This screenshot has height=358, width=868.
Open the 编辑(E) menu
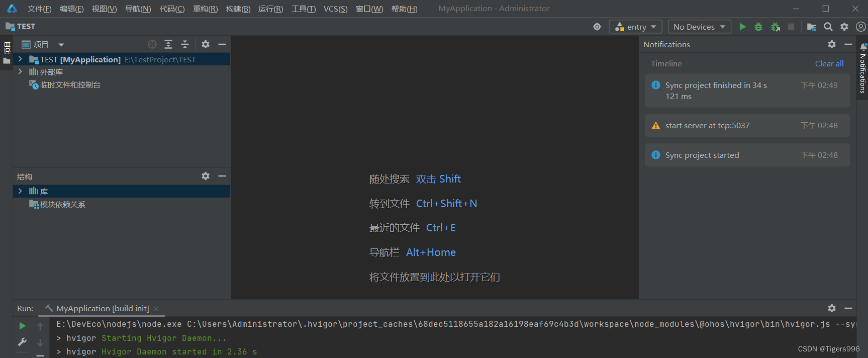click(x=72, y=9)
